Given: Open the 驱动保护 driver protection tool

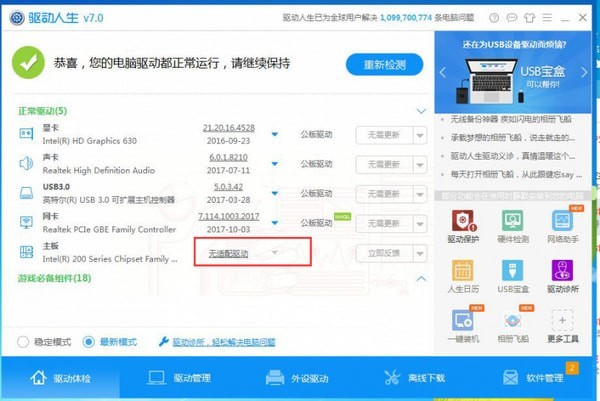Looking at the screenshot, I should 462,226.
